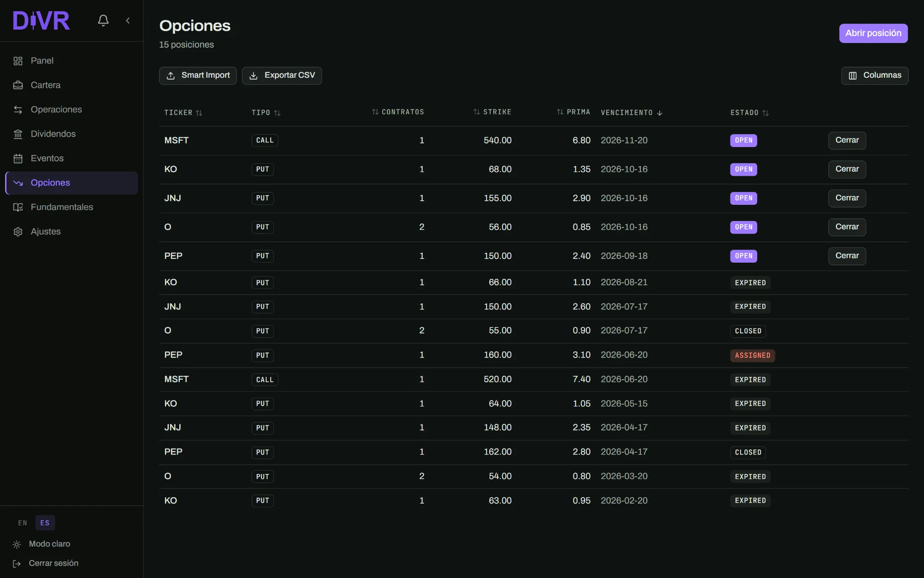Open Dividendos bank icon entry
Image resolution: width=924 pixels, height=578 pixels.
[x=18, y=134]
